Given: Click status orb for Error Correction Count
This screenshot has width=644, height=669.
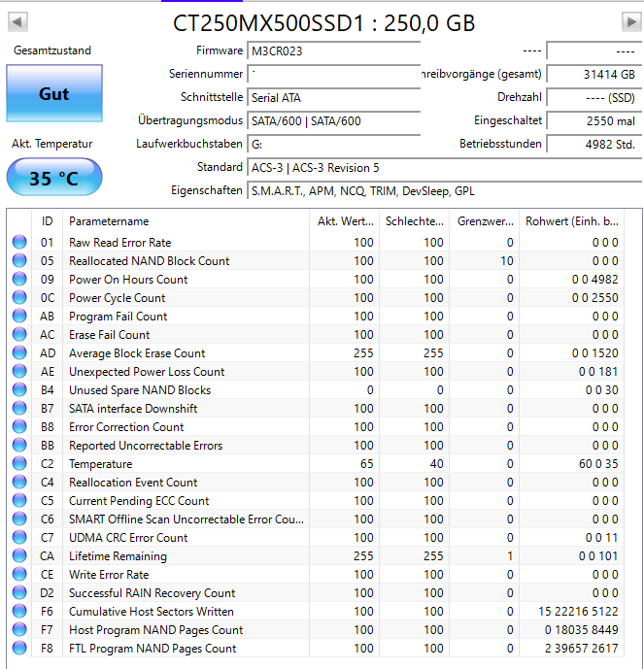Looking at the screenshot, I should pyautogui.click(x=19, y=426).
